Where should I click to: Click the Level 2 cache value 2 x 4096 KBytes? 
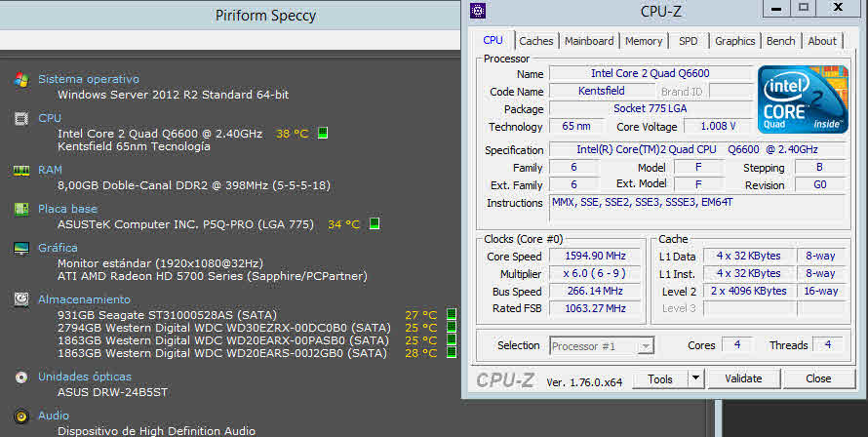click(x=748, y=291)
